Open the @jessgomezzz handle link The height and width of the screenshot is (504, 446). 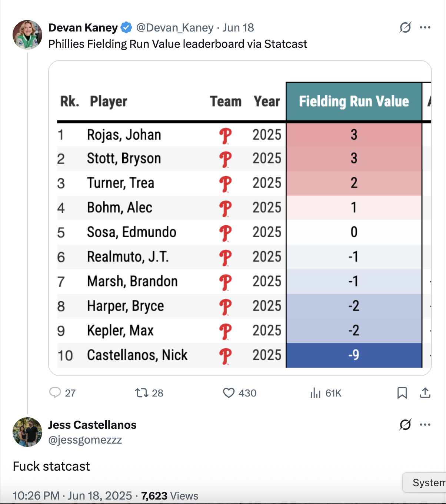point(85,440)
